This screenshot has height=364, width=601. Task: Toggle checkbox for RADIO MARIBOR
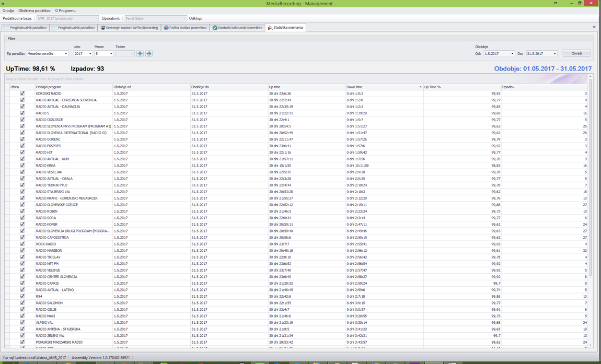[x=22, y=250]
